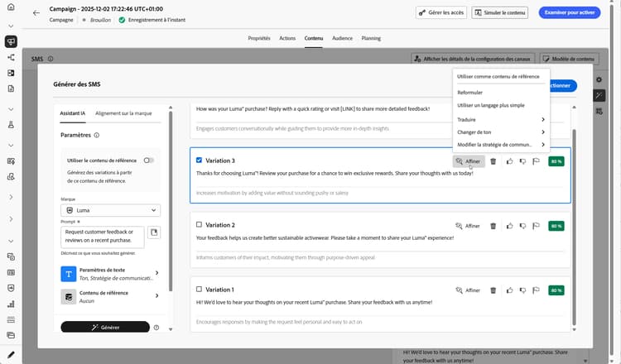Open the Contenu tab
Screen dimensions: 621x364
314,38
